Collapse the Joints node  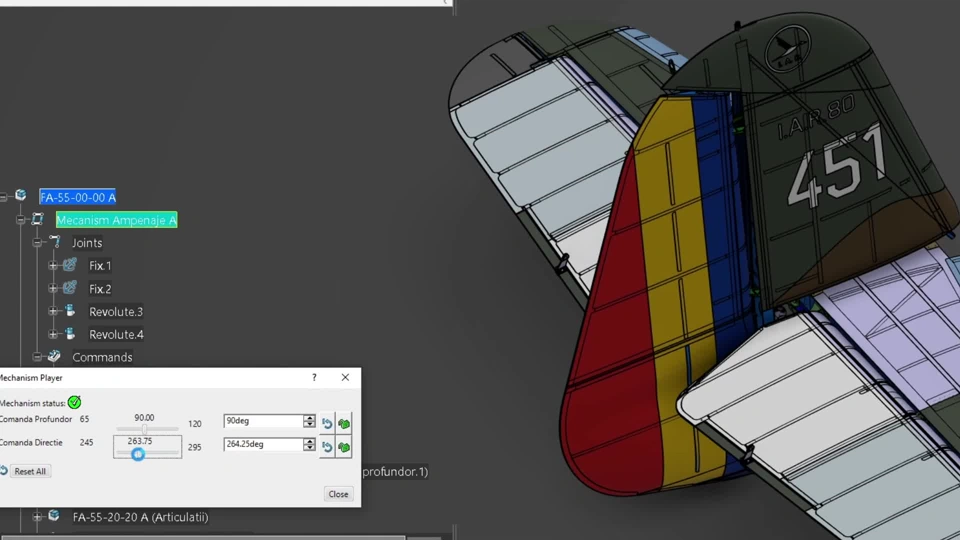pos(37,242)
